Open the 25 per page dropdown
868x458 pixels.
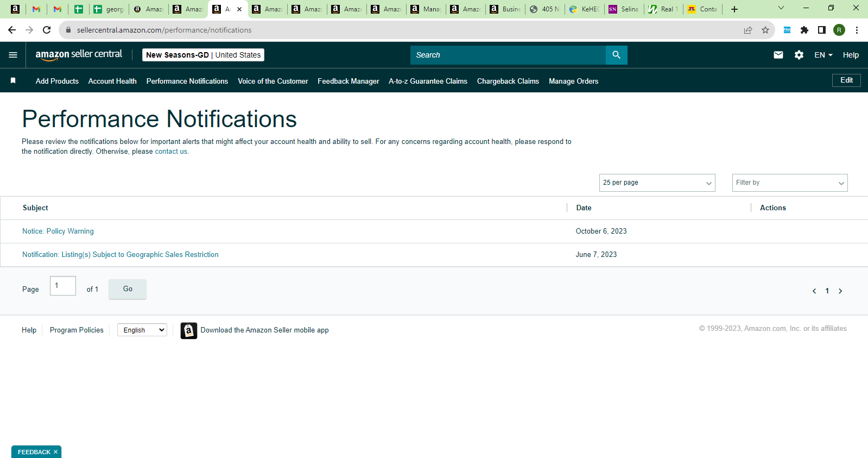657,183
